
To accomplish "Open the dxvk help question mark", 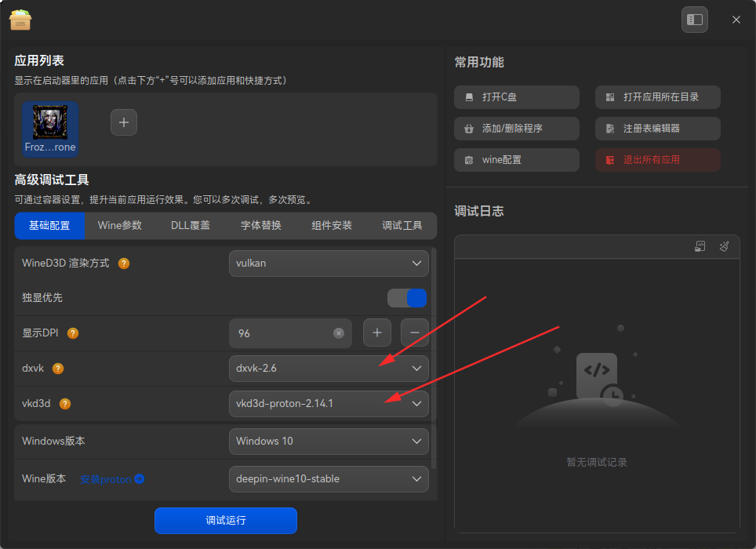I will point(58,369).
